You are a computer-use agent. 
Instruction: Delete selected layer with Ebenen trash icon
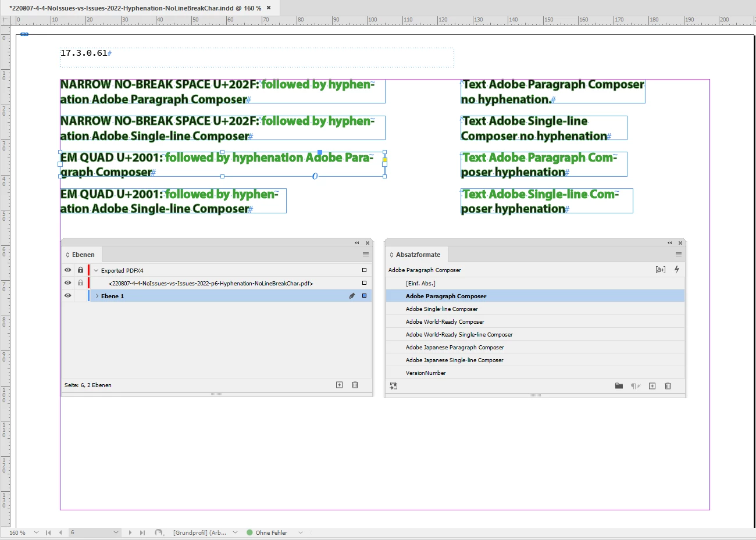[355, 385]
